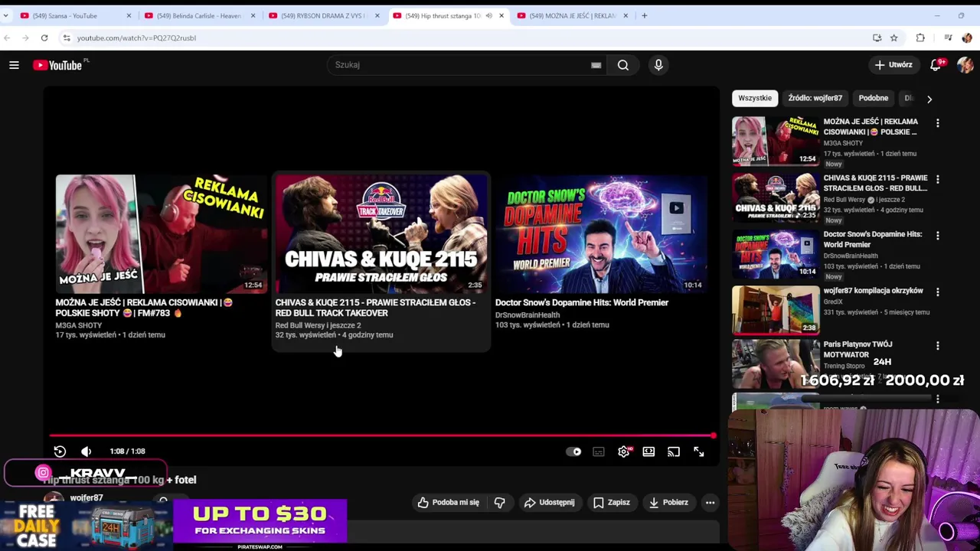980x551 pixels.
Task: Reload the page in Chrome
Action: point(44,37)
